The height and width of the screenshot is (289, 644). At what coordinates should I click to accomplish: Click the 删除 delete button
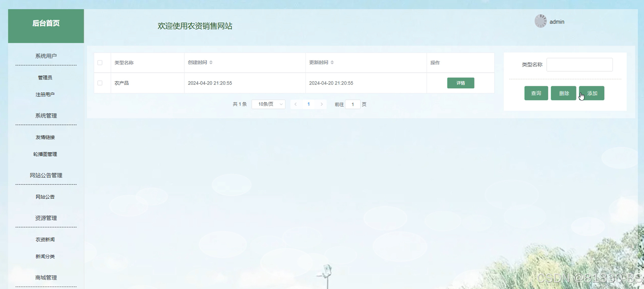pyautogui.click(x=563, y=93)
